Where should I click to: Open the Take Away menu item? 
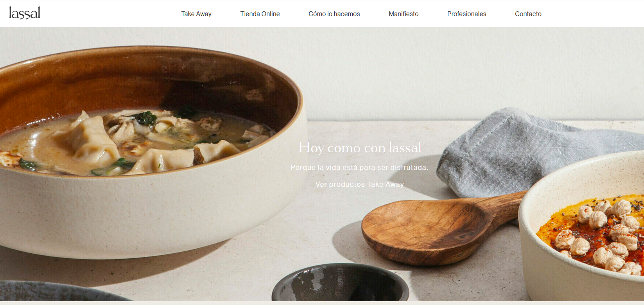196,14
